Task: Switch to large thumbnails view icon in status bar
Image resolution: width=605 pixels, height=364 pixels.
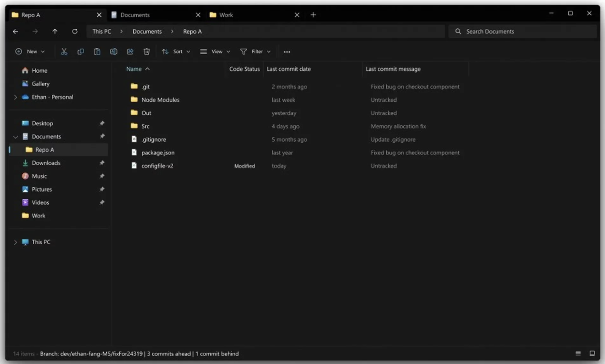Action: click(x=592, y=353)
